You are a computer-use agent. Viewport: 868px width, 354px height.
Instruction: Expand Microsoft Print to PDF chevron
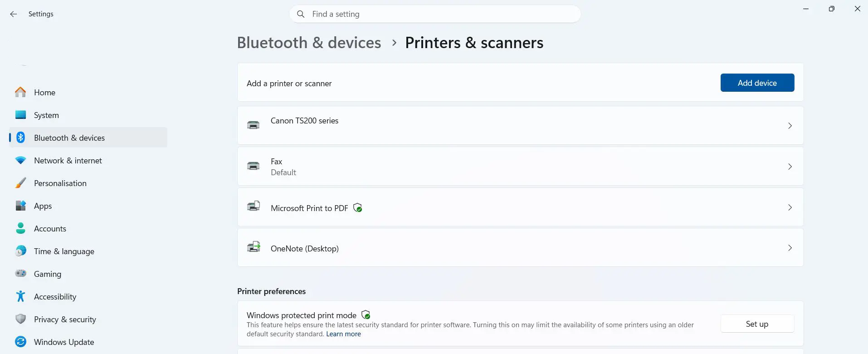point(790,207)
